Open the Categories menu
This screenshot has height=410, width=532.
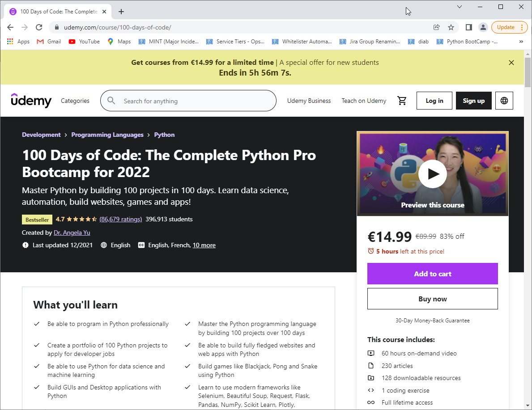(75, 101)
